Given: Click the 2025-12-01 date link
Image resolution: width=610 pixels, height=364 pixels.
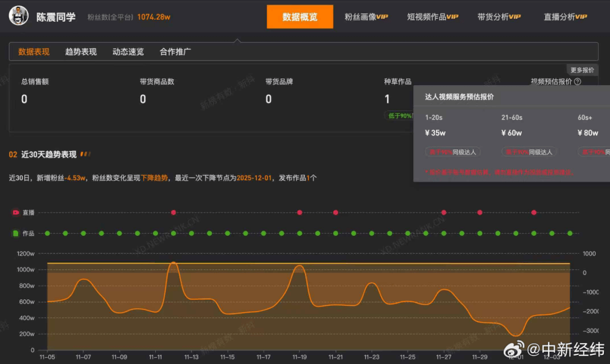Looking at the screenshot, I should point(254,178).
